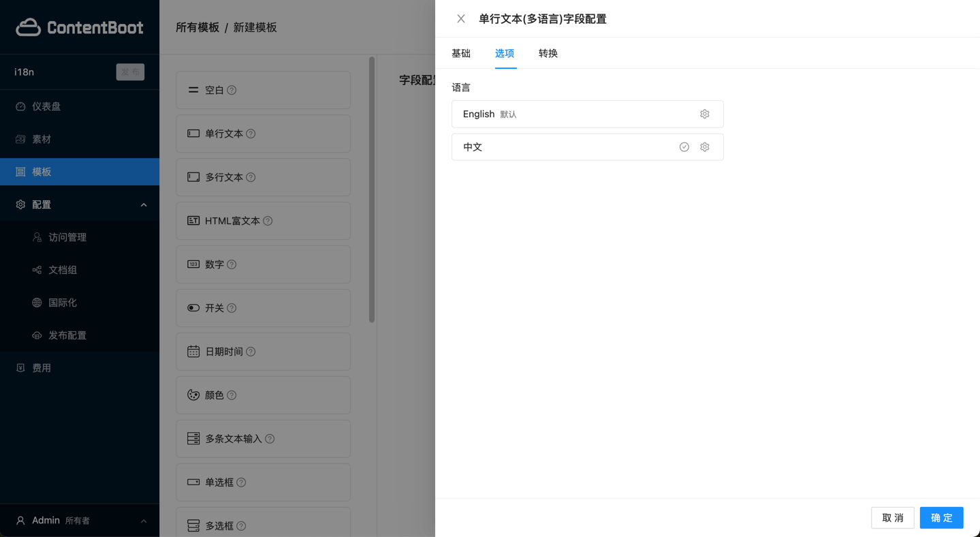
Task: Click the 所有模板 breadcrumb link
Action: [x=197, y=27]
